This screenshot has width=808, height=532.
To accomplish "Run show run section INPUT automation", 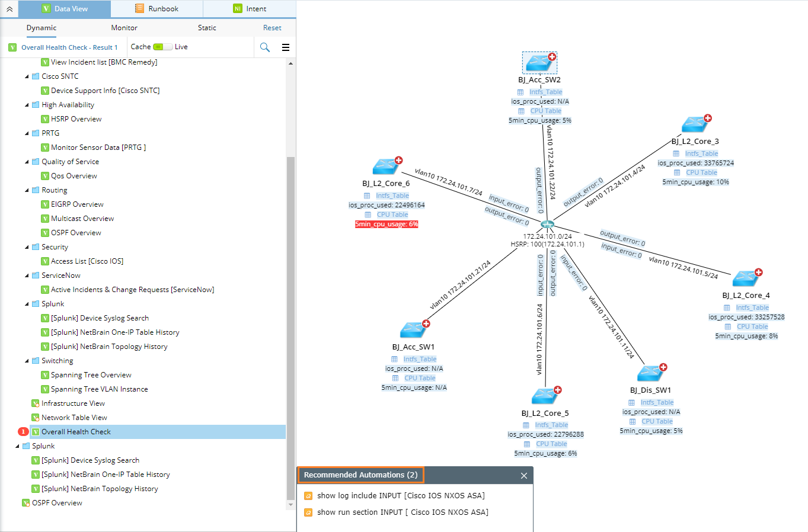I will pos(403,512).
